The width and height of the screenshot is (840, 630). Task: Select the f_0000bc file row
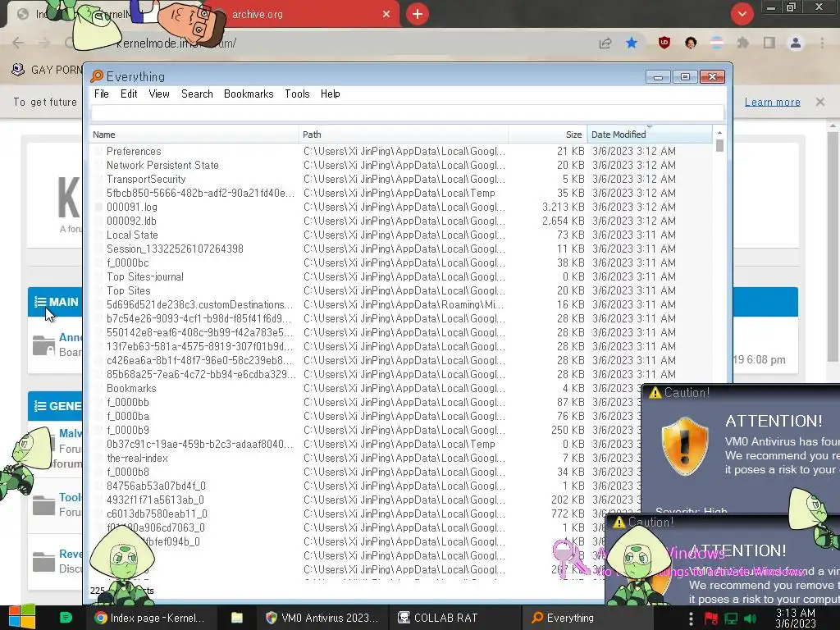(400, 262)
